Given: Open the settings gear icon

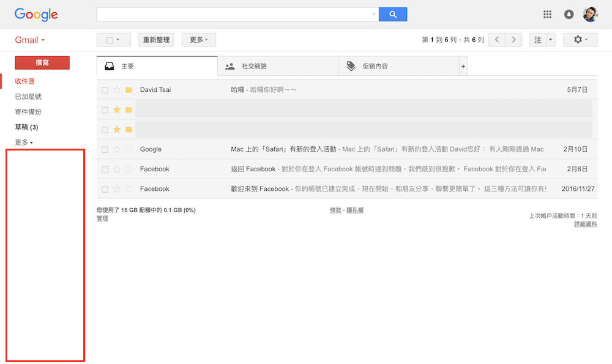Looking at the screenshot, I should point(576,39).
